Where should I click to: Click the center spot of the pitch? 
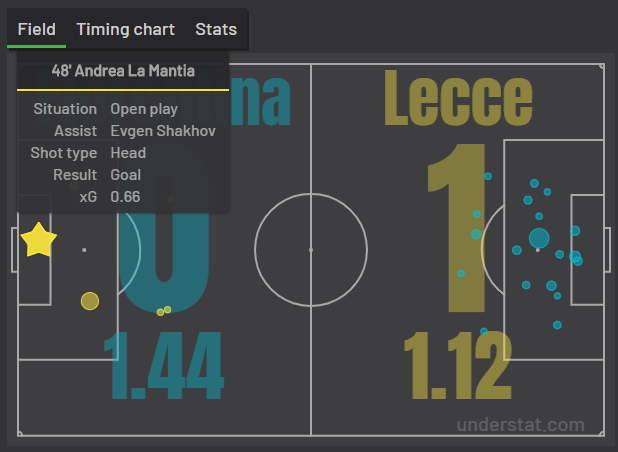311,250
